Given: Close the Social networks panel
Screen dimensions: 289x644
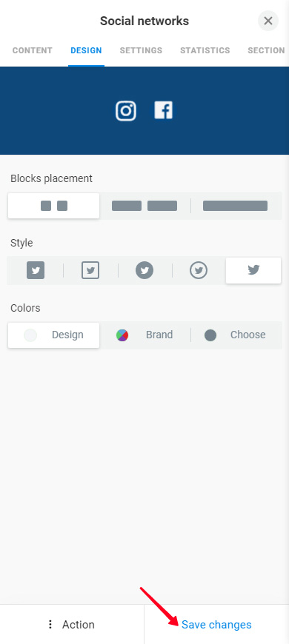Looking at the screenshot, I should (x=268, y=21).
